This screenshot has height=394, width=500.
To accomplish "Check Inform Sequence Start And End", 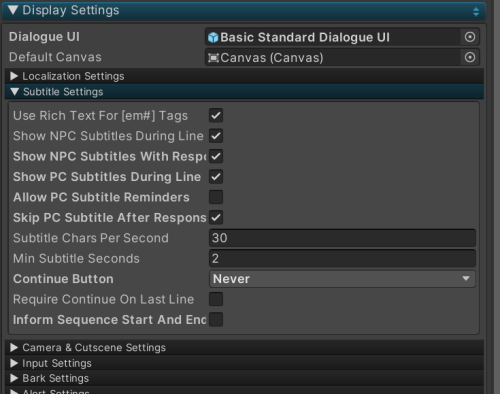I will [x=216, y=319].
